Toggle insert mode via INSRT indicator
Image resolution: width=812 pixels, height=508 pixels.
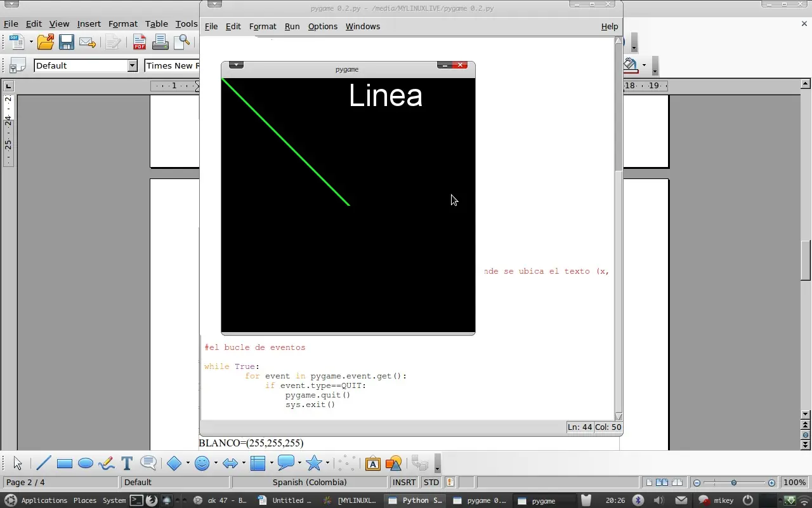pos(403,482)
